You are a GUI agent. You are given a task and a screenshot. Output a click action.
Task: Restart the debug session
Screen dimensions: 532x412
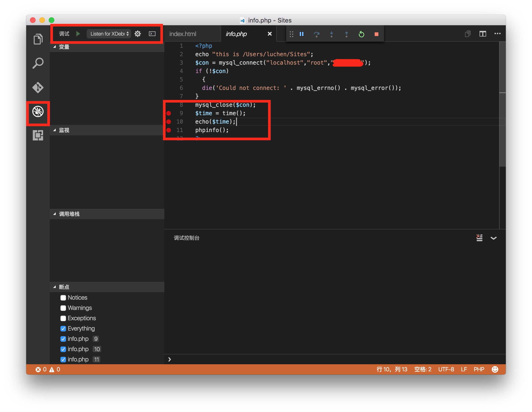pos(362,34)
